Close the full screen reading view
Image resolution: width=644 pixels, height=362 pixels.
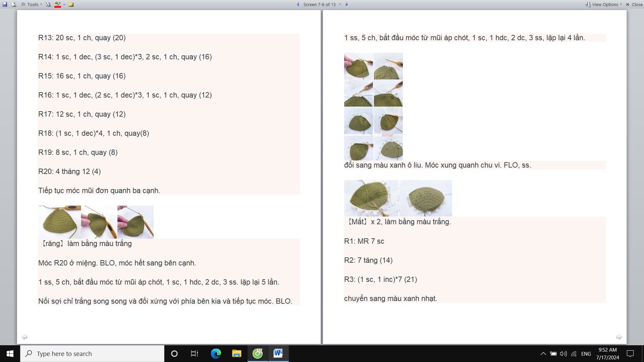[x=634, y=4]
